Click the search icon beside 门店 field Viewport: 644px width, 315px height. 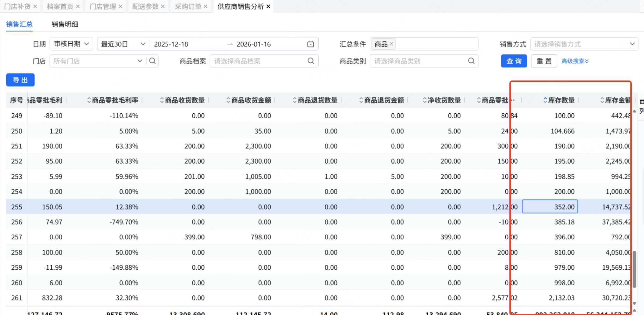pos(152,61)
